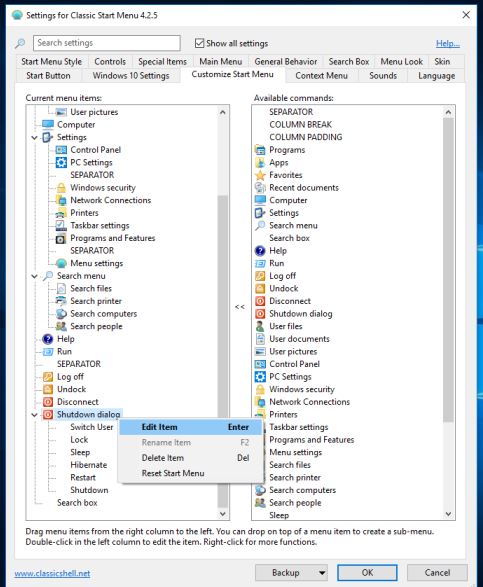The width and height of the screenshot is (483, 587).
Task: Switch to the Language tab
Action: click(x=437, y=76)
